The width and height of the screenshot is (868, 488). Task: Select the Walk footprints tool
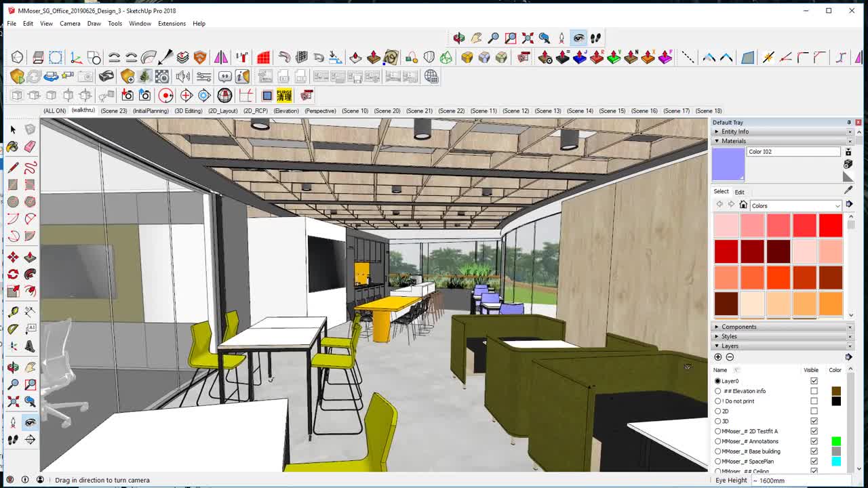coord(13,439)
